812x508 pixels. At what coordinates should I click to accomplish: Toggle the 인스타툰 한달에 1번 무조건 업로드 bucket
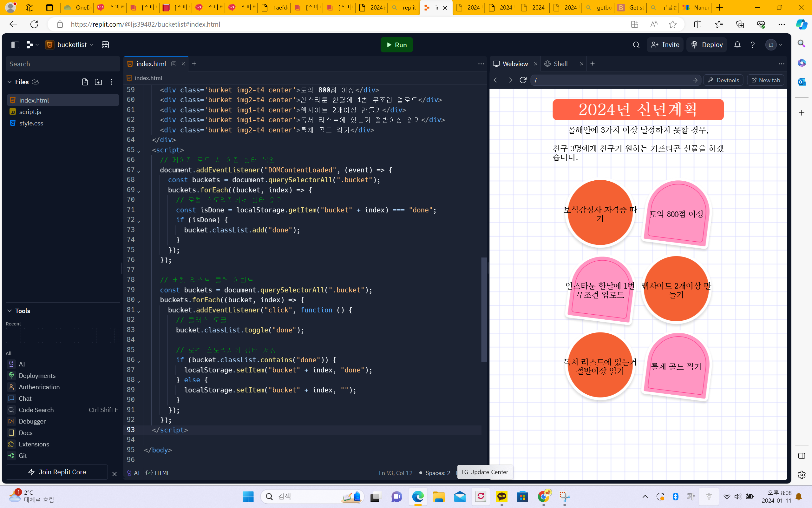(600, 290)
